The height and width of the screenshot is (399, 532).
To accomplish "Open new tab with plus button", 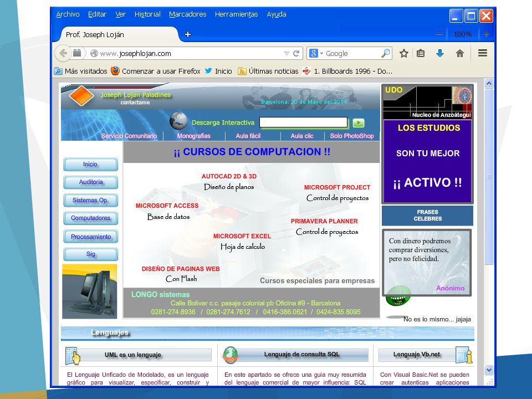I will pyautogui.click(x=188, y=34).
